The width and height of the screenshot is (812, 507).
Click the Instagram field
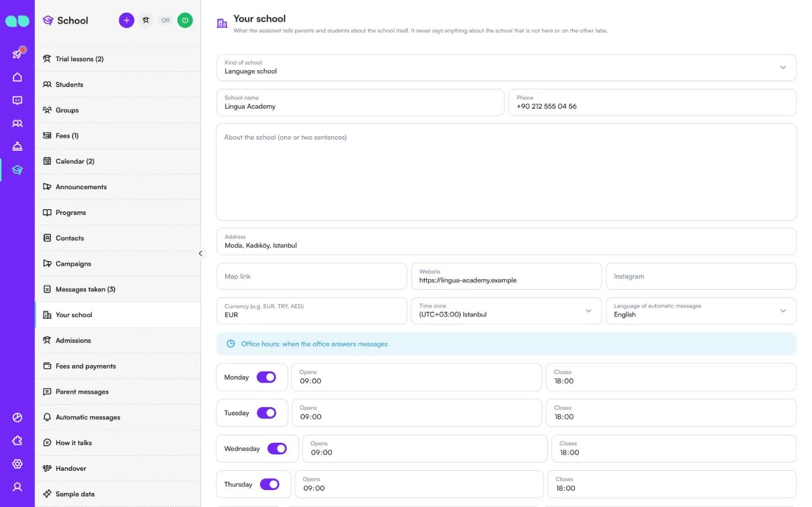tap(701, 276)
